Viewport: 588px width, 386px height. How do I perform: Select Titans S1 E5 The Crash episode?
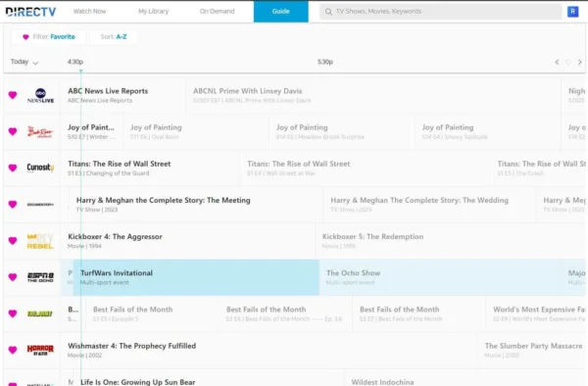point(538,168)
